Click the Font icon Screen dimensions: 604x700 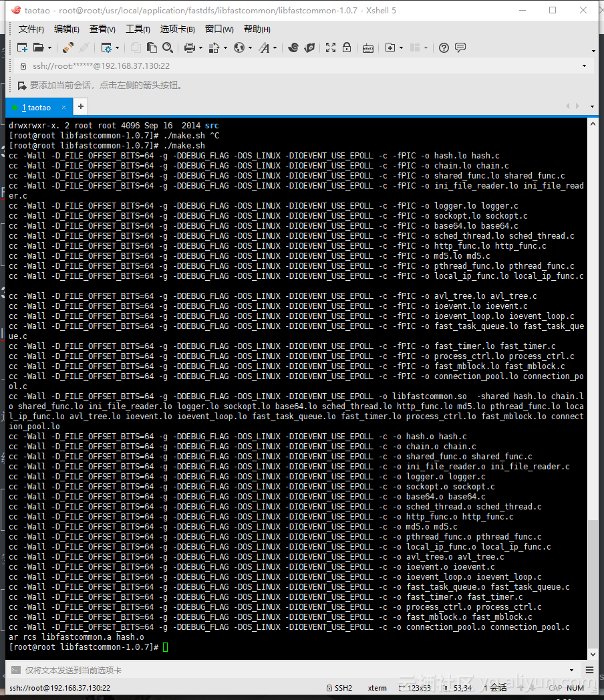point(265,47)
